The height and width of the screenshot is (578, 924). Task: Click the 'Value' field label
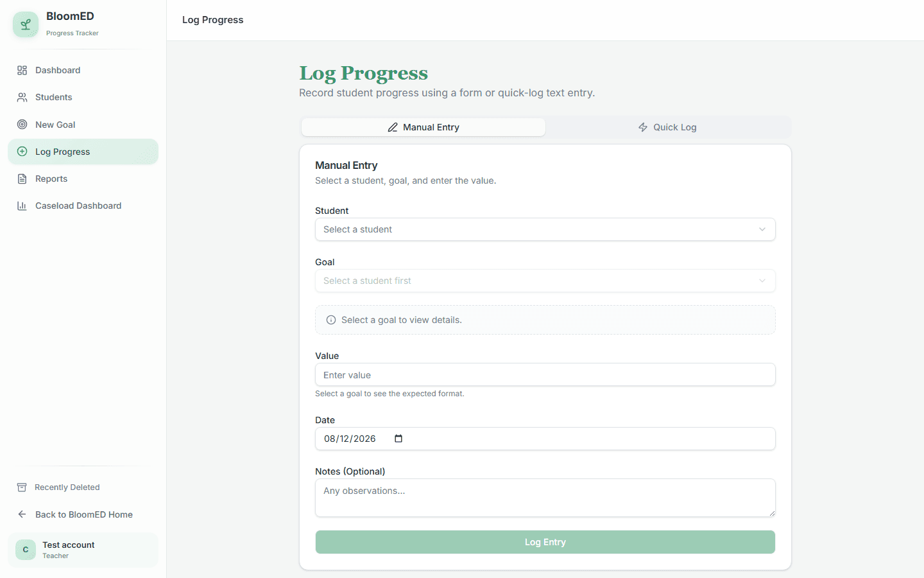(327, 356)
